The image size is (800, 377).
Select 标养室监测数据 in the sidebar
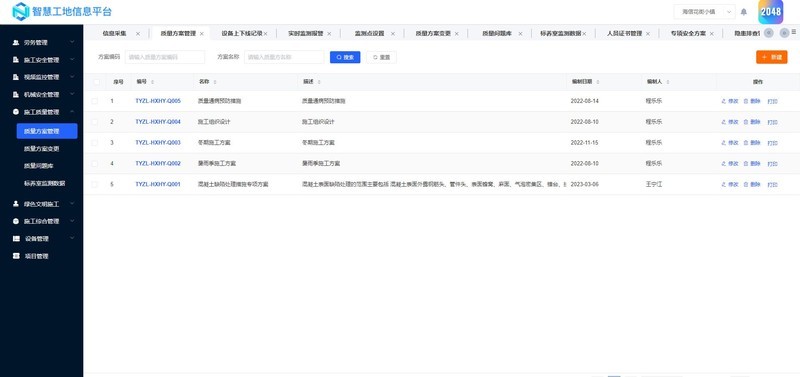tap(44, 184)
